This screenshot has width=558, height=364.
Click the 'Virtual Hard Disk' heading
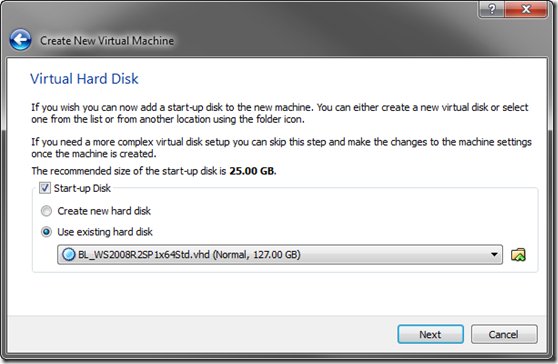point(84,79)
